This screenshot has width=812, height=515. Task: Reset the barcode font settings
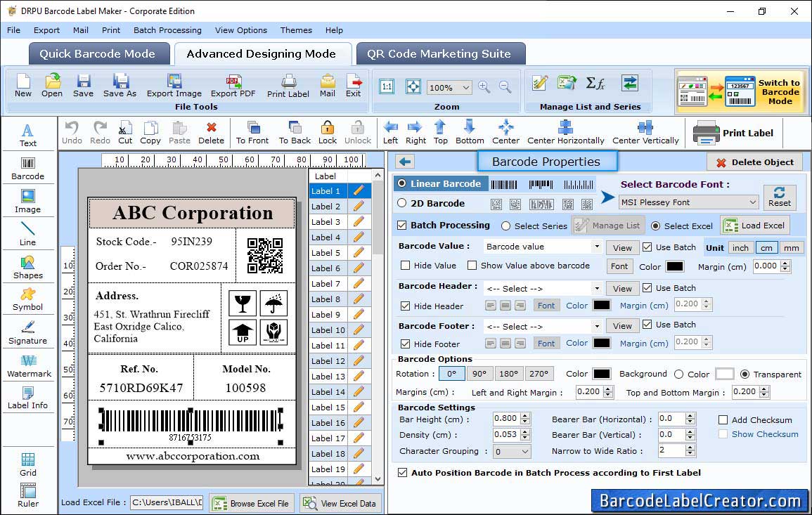coord(780,197)
